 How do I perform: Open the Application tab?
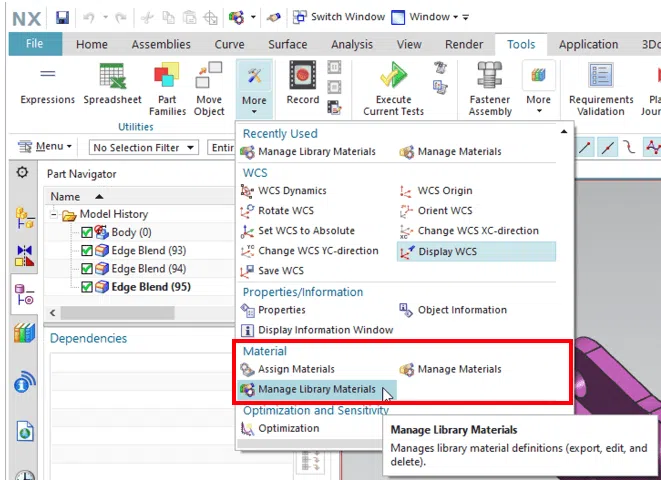coord(588,44)
